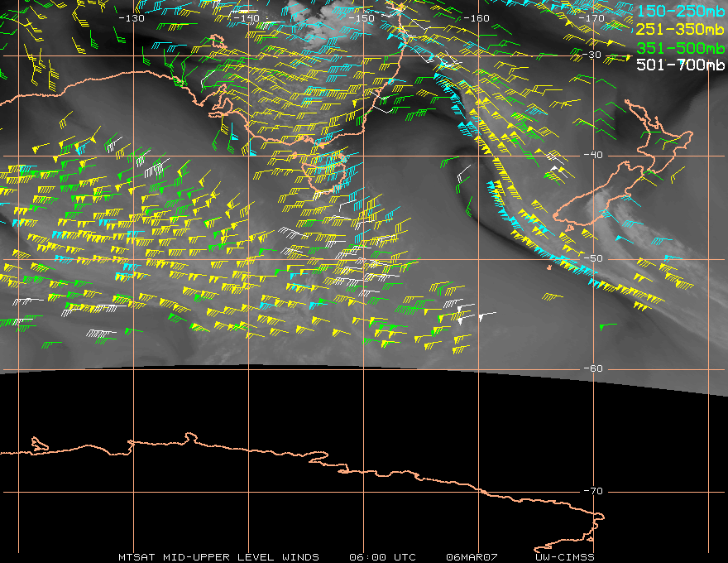Image resolution: width=728 pixels, height=563 pixels.
Task: Click the 150-250mb cyan legend label
Action: (681, 11)
